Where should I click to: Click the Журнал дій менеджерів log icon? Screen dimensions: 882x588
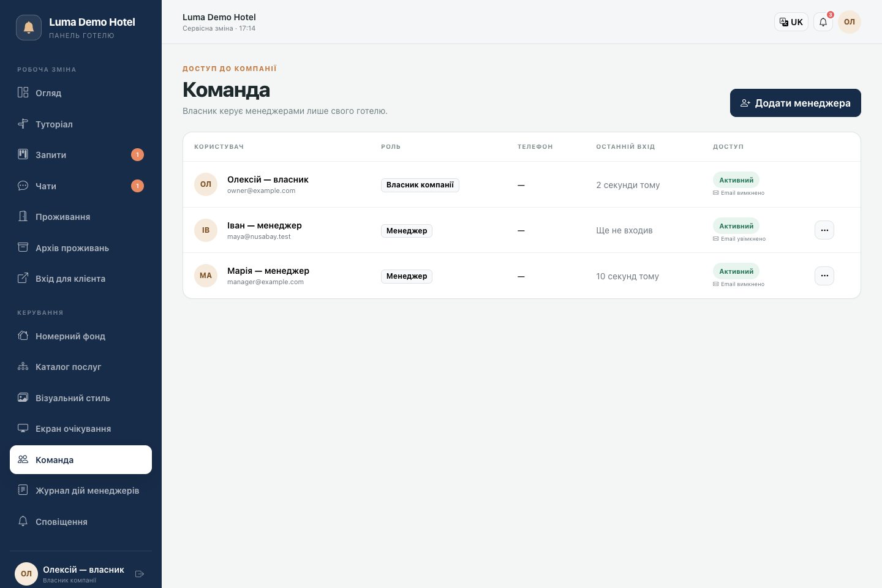pos(23,490)
